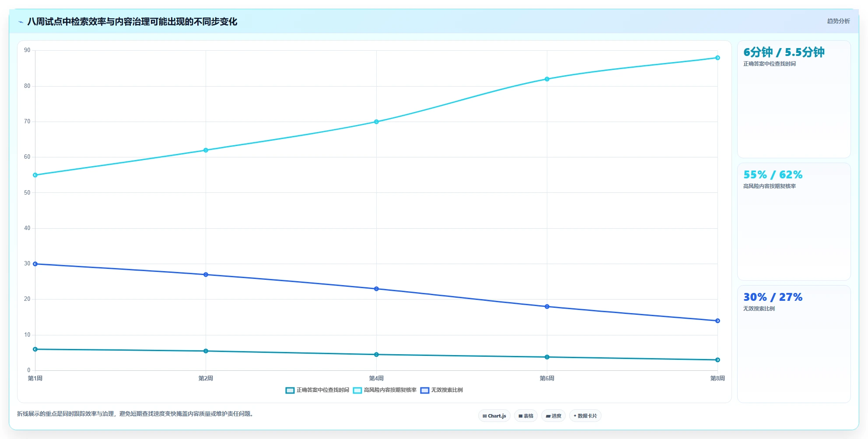Click the 趋势分析 tag in the header

point(838,21)
